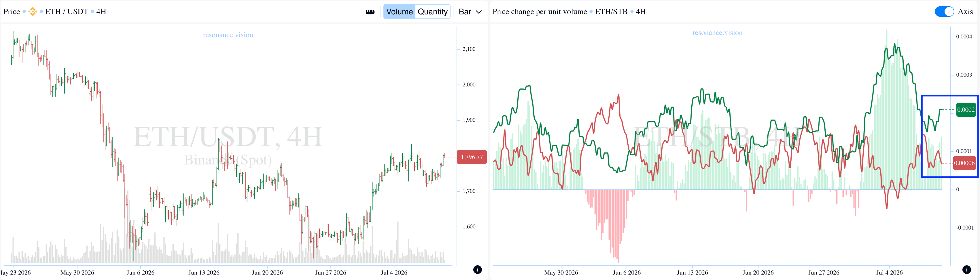
Task: Click the ruler measurement tool icon
Action: coord(370,12)
